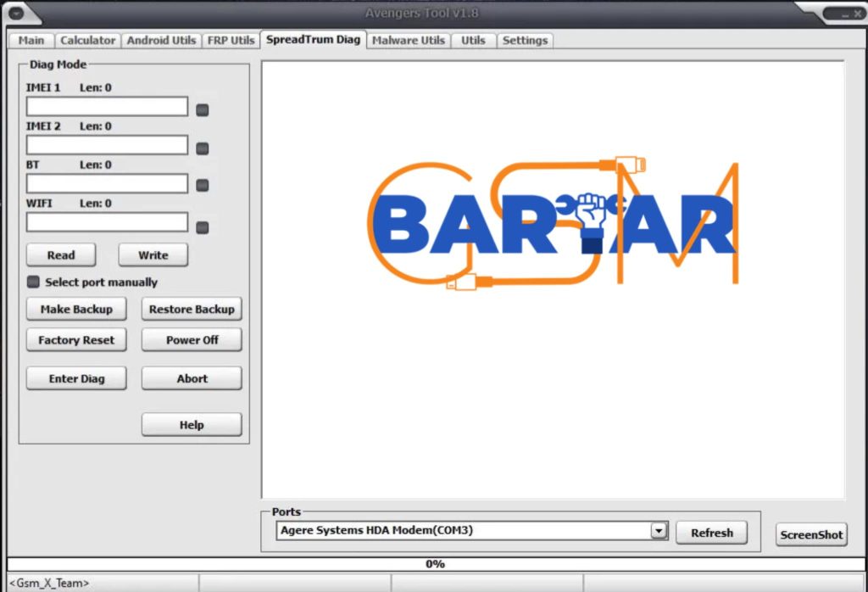Open the Main tab

click(x=31, y=40)
